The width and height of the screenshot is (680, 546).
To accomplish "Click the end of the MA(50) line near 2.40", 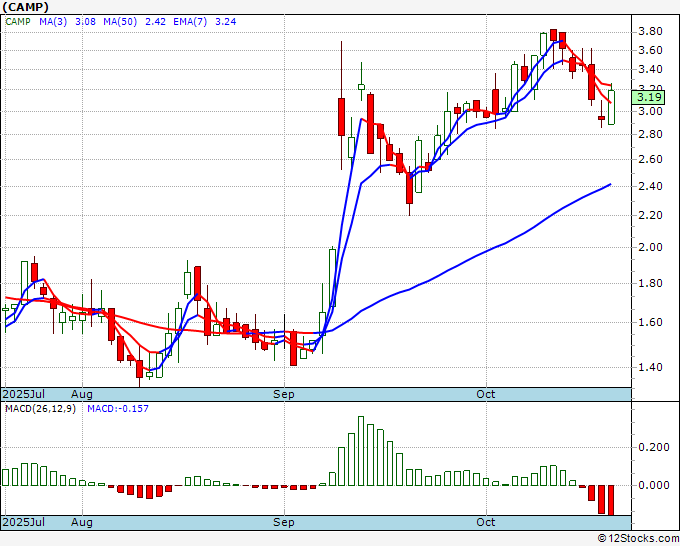I will (x=610, y=184).
